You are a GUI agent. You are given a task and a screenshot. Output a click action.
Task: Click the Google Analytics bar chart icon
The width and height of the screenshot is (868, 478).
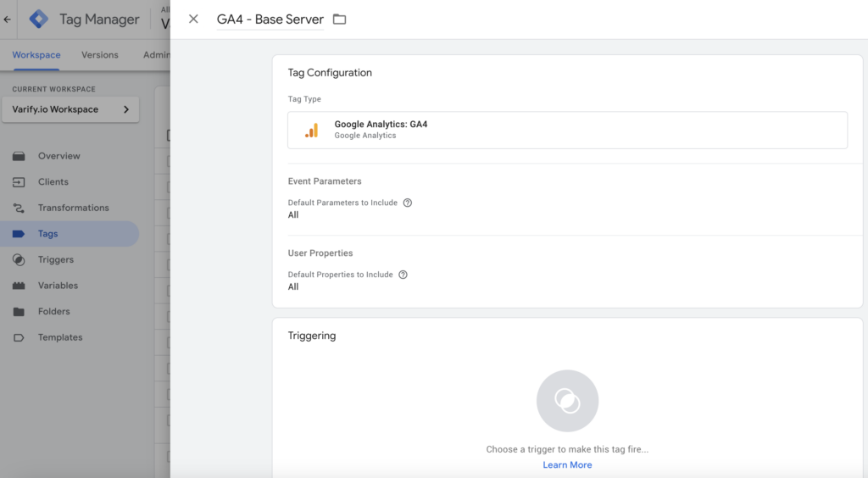pos(312,131)
